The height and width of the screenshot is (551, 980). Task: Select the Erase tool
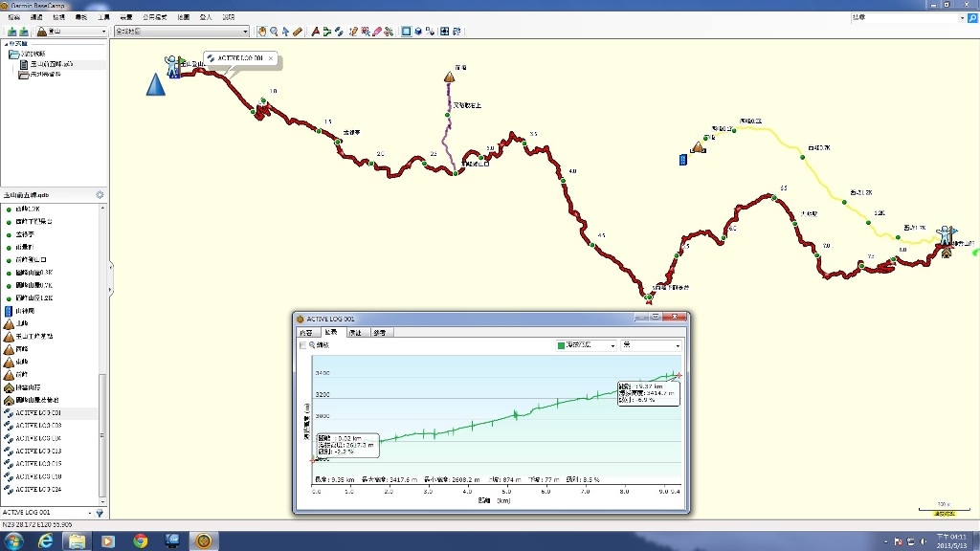377,32
